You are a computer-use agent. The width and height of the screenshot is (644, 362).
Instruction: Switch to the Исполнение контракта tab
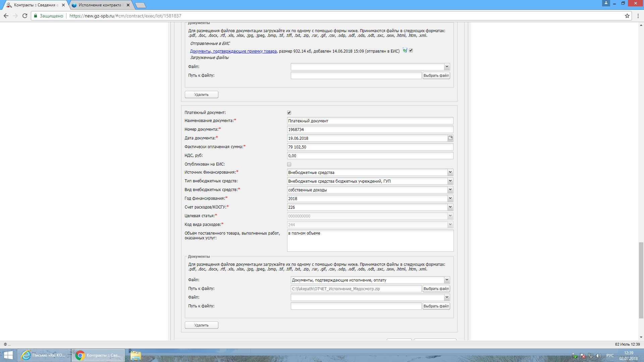(100, 5)
